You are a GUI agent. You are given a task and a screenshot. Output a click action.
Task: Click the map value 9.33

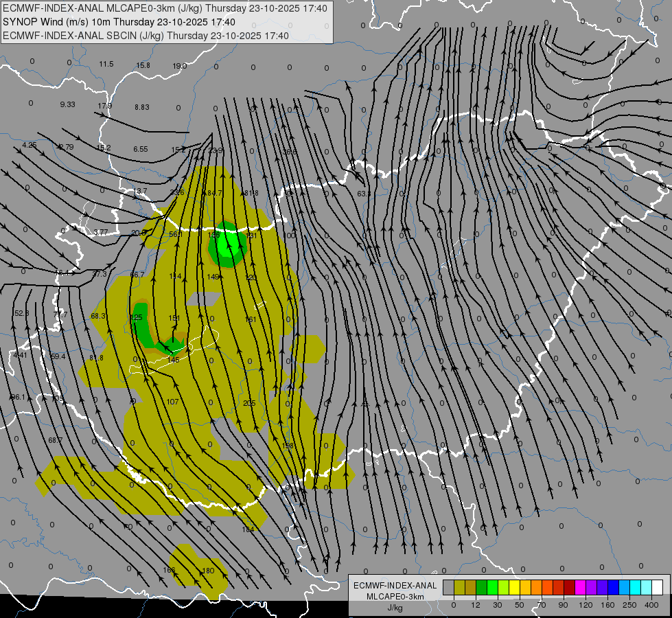(x=68, y=104)
